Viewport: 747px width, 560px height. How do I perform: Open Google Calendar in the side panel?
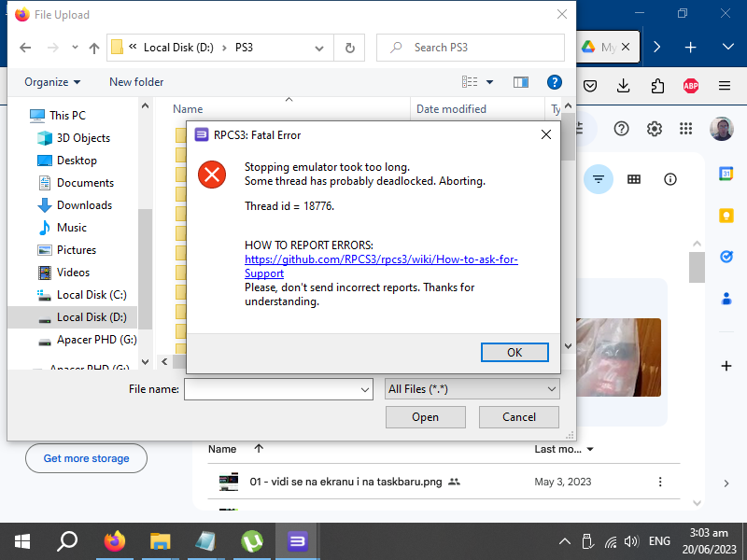(x=726, y=175)
